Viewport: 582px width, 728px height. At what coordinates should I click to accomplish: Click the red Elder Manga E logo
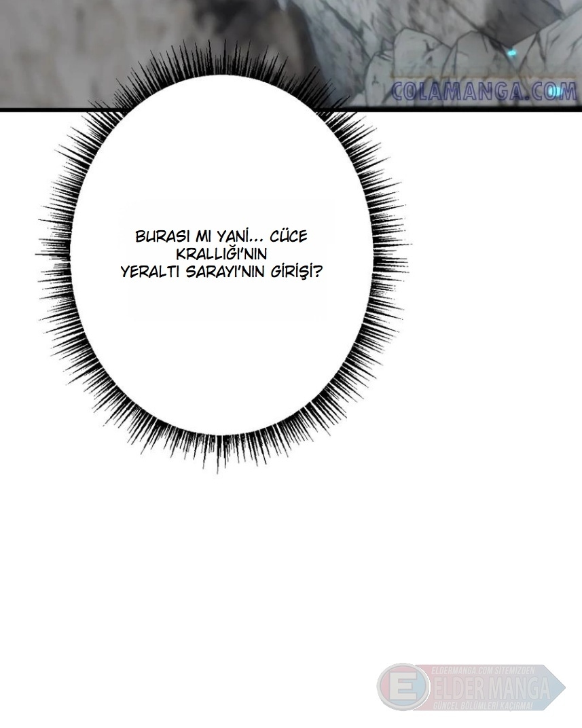coord(403,688)
